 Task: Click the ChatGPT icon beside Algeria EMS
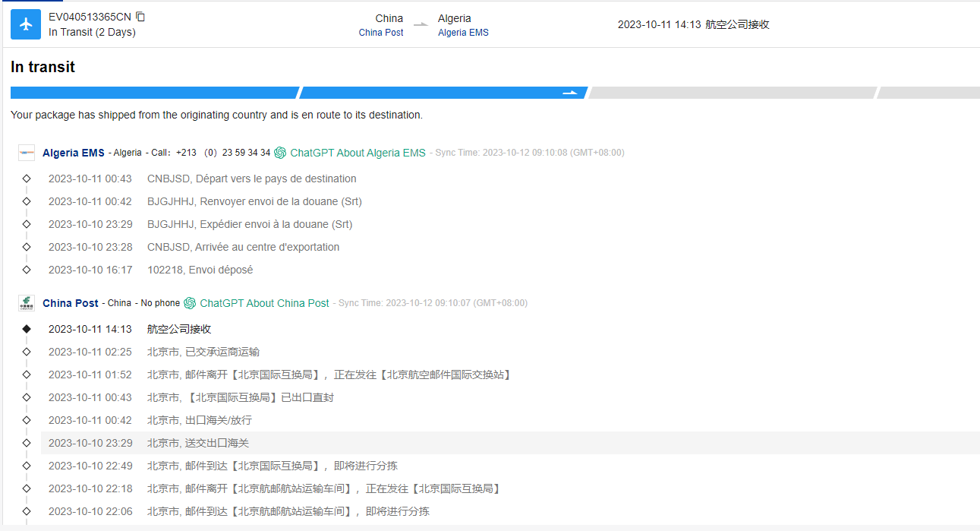(280, 153)
